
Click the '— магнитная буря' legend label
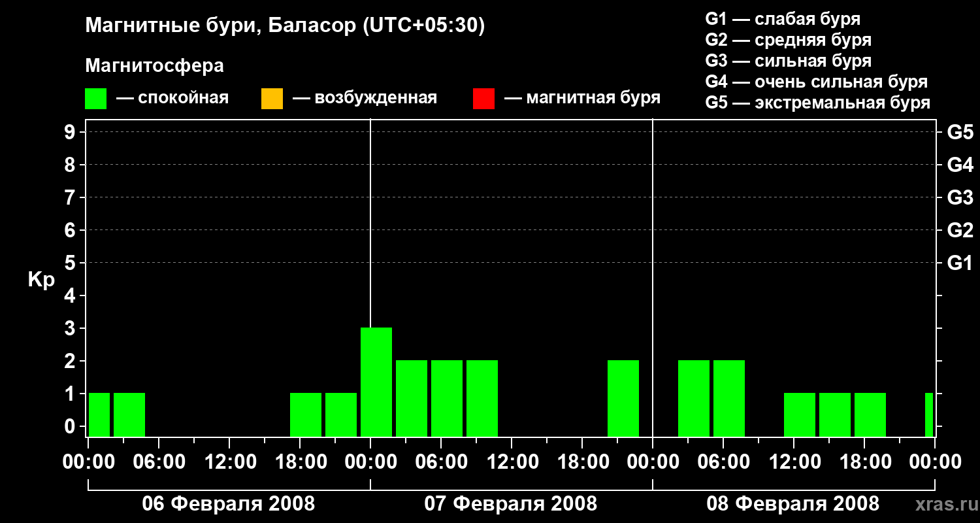point(583,98)
